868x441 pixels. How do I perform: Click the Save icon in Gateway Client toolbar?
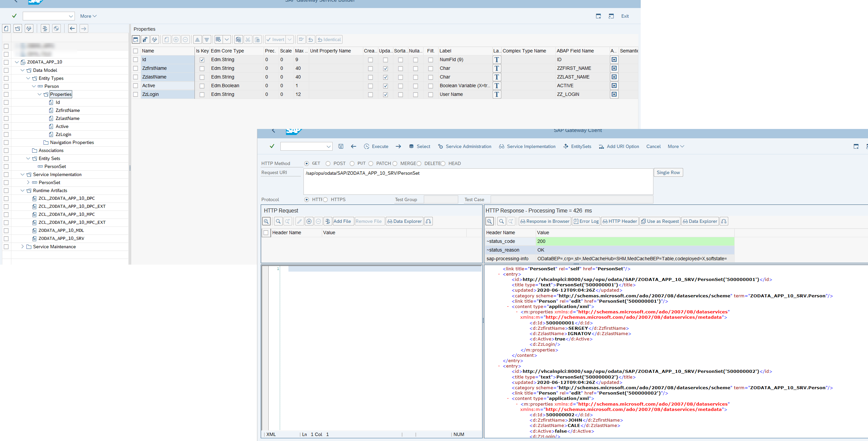coord(341,147)
